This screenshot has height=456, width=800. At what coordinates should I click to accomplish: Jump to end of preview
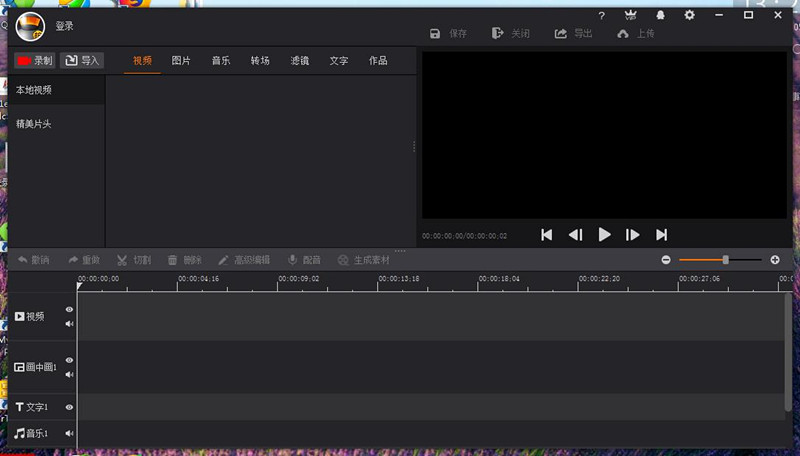[662, 235]
